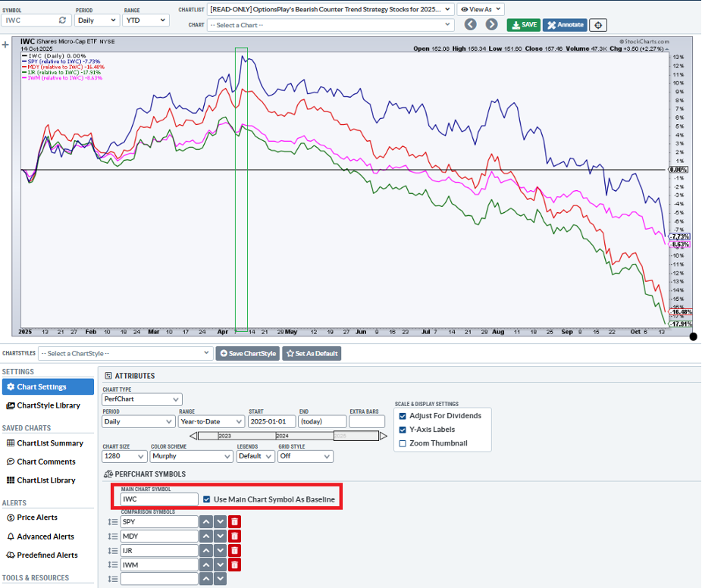Click up arrow on the empty symbol row
Image resolution: width=702 pixels, height=588 pixels.
pos(206,579)
